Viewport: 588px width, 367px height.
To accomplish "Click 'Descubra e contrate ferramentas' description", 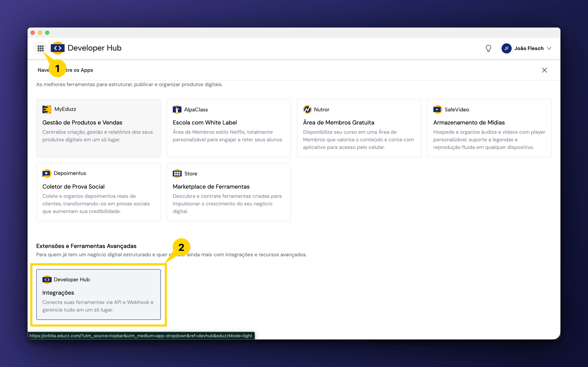I will pyautogui.click(x=227, y=204).
